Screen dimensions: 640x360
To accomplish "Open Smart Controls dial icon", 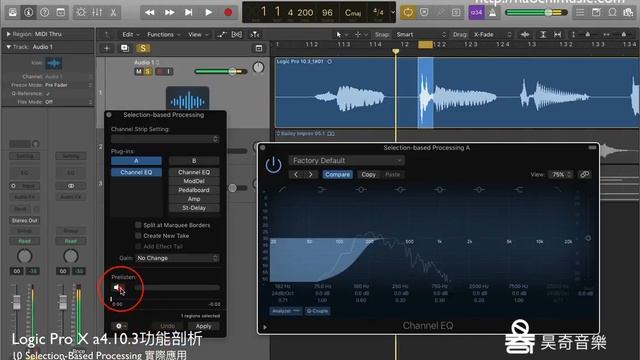I will coord(81,12).
